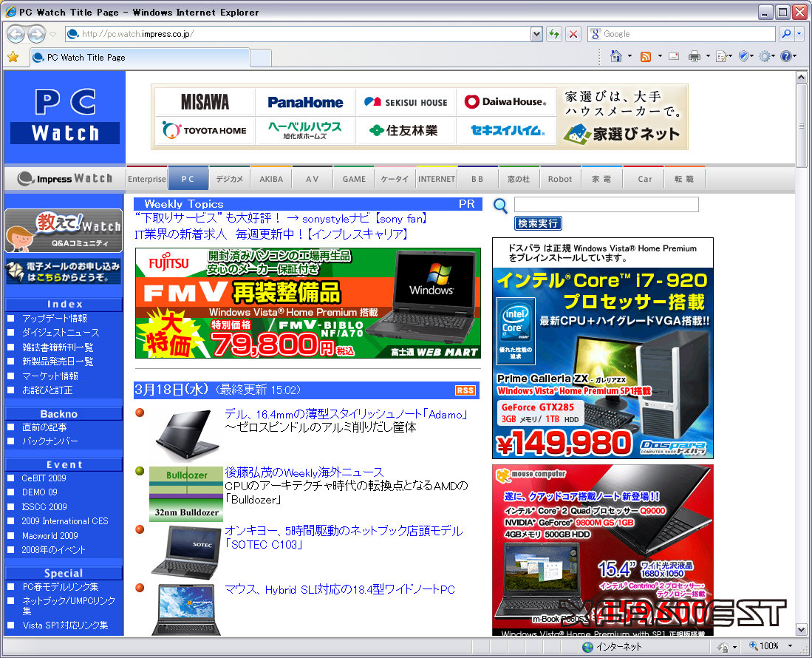Open 後藤弘茂のWeekly海外ニュース link
The width and height of the screenshot is (812, 658).
coord(304,472)
